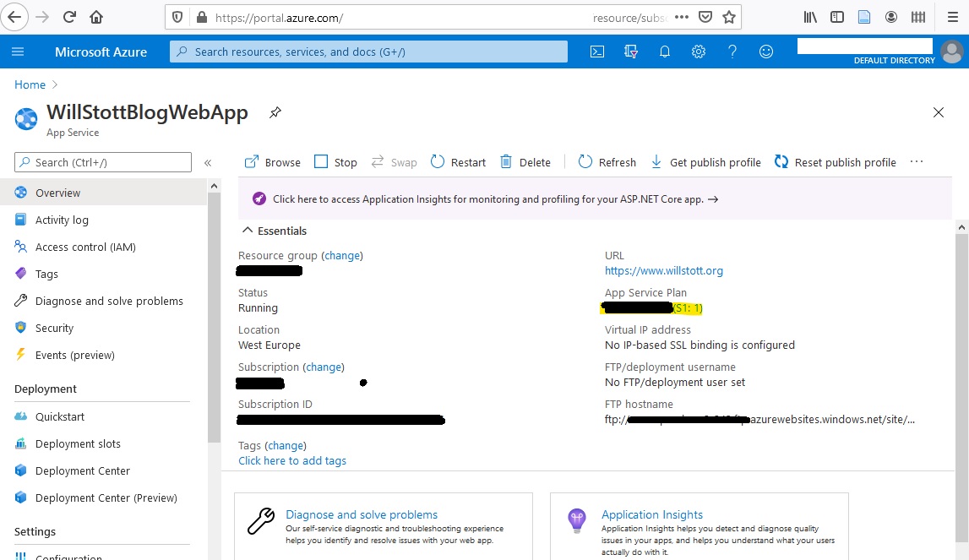Collapse the left sidebar with double chevron
The height and width of the screenshot is (560, 969).
pyautogui.click(x=209, y=162)
